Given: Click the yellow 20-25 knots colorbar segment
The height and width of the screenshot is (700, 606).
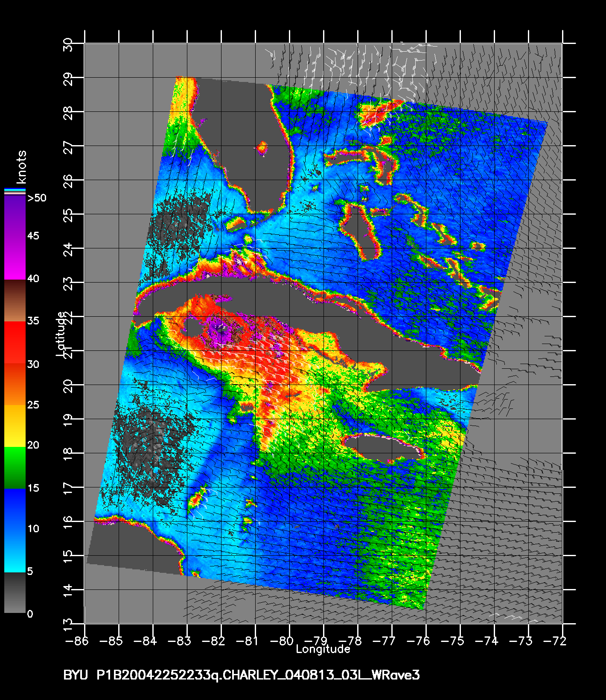Looking at the screenshot, I should click(x=15, y=426).
